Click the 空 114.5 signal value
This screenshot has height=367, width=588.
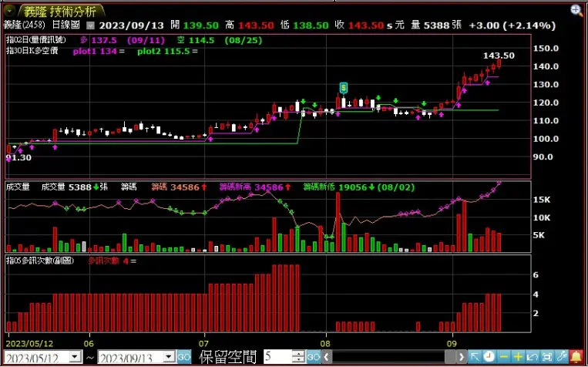click(196, 40)
